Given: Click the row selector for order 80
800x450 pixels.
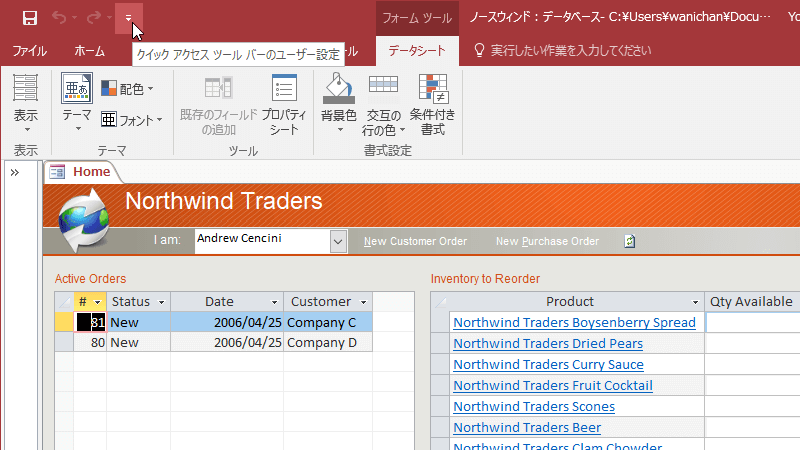Looking at the screenshot, I should click(64, 342).
